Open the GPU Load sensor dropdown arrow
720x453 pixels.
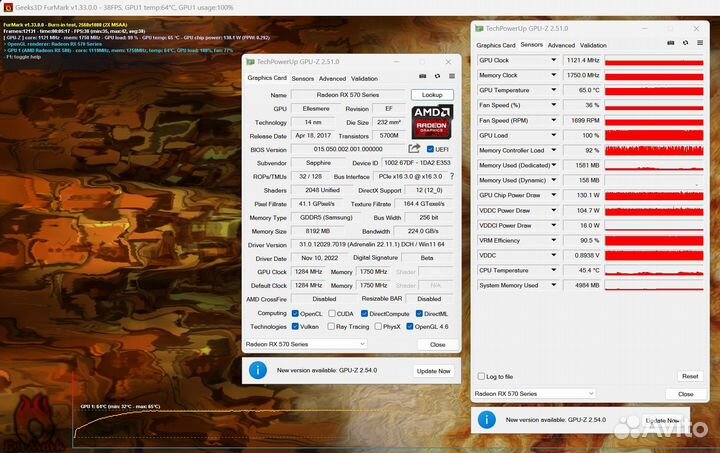(x=553, y=135)
